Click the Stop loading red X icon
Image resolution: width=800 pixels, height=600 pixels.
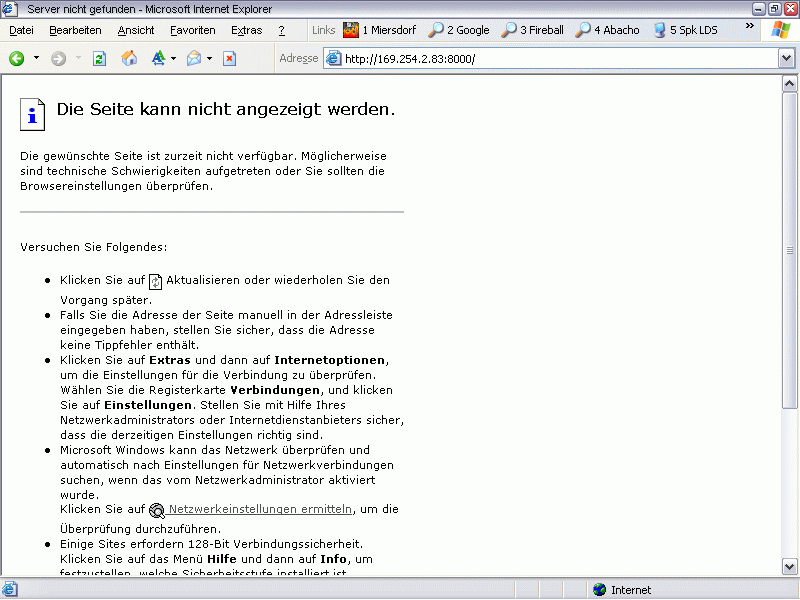229,59
